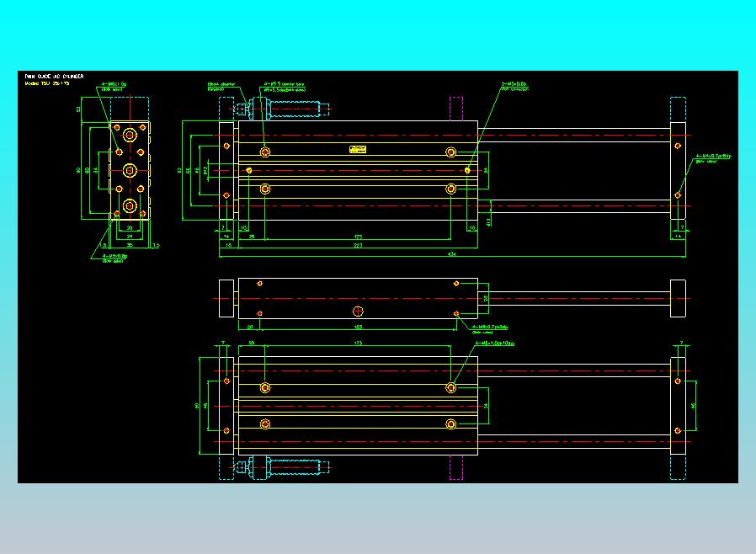The width and height of the screenshot is (756, 554).
Task: Select the yellow nameplate label on cylinder body
Action: (x=358, y=150)
